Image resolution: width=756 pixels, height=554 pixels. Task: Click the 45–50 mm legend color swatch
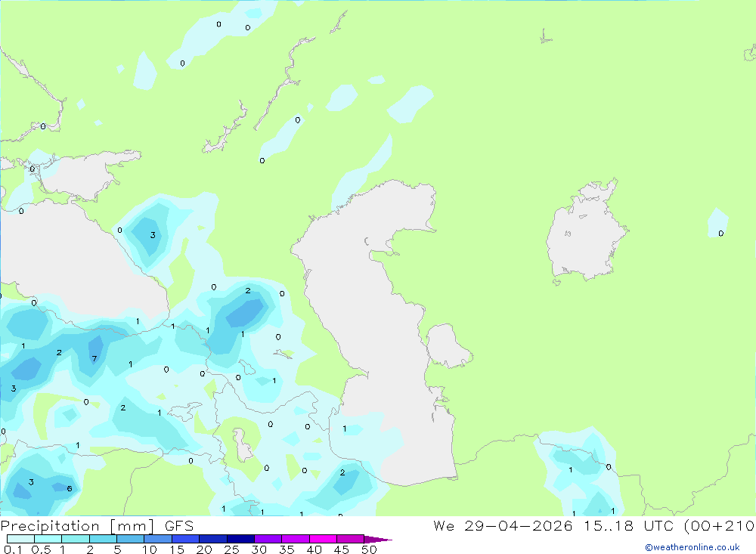(351, 539)
